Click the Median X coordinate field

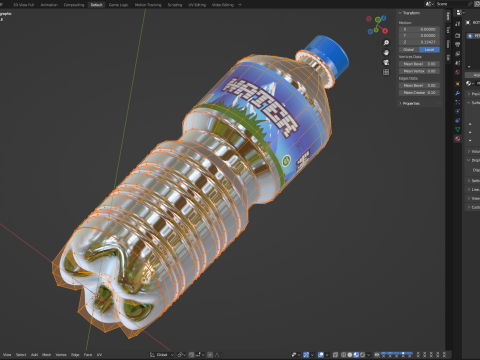(419, 29)
